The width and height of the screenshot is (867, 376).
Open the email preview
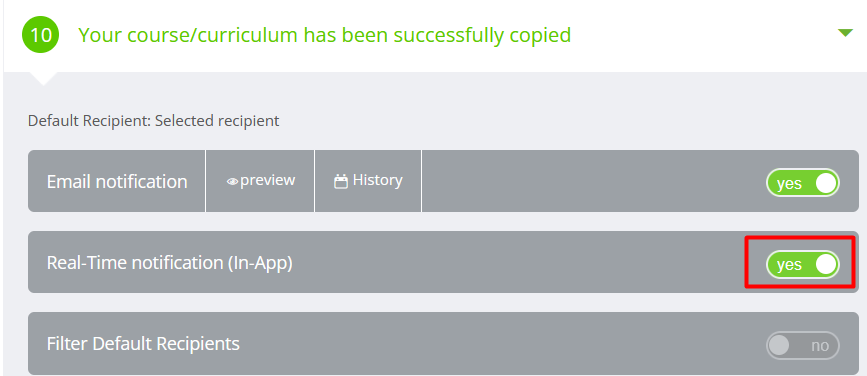tap(260, 181)
